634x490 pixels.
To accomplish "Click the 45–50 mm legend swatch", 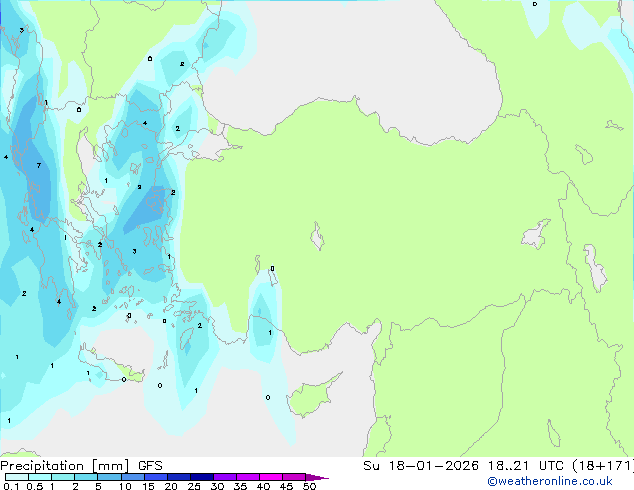I will click(x=294, y=477).
